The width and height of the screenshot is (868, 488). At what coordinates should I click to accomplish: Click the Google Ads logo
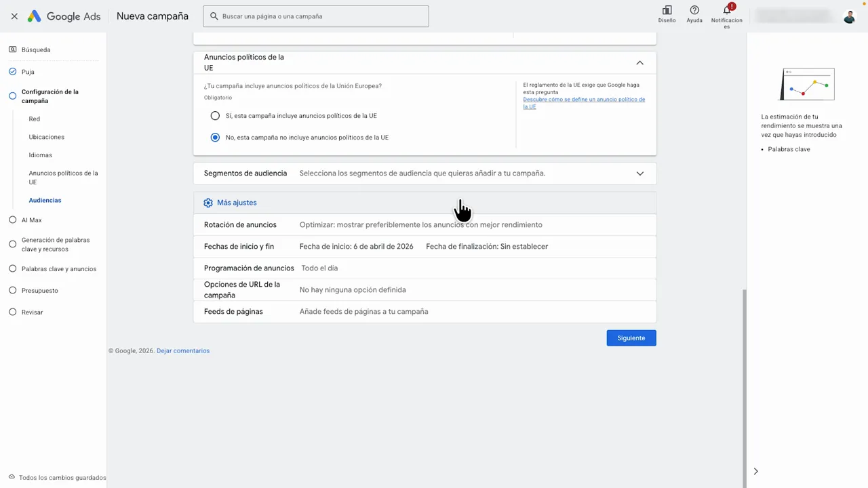point(64,16)
